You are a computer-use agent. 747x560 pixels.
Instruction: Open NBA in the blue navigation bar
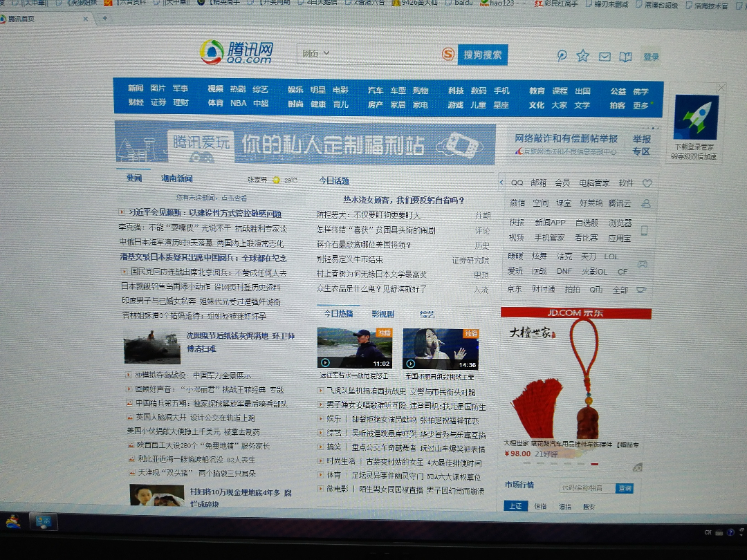[238, 103]
